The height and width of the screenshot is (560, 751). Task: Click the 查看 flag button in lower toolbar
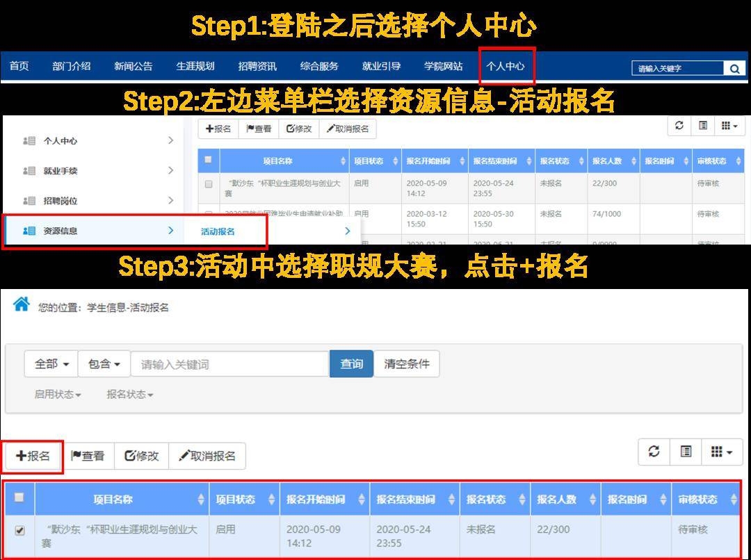(x=88, y=456)
